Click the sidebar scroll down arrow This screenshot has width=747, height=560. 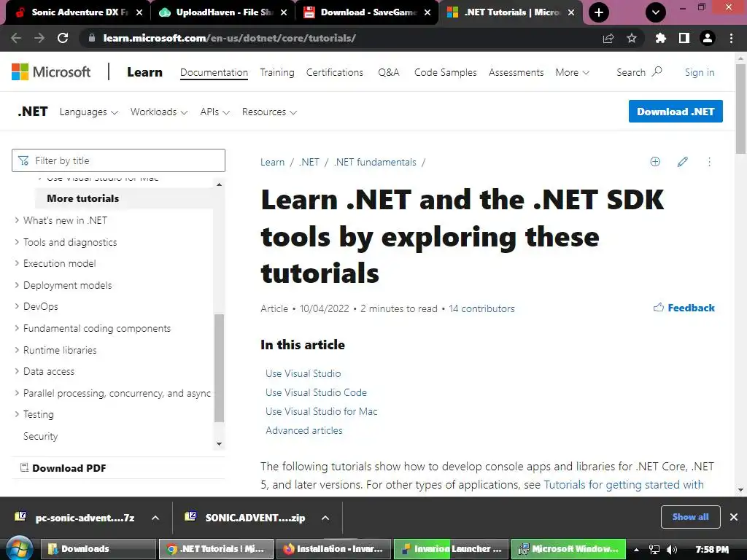click(x=219, y=444)
